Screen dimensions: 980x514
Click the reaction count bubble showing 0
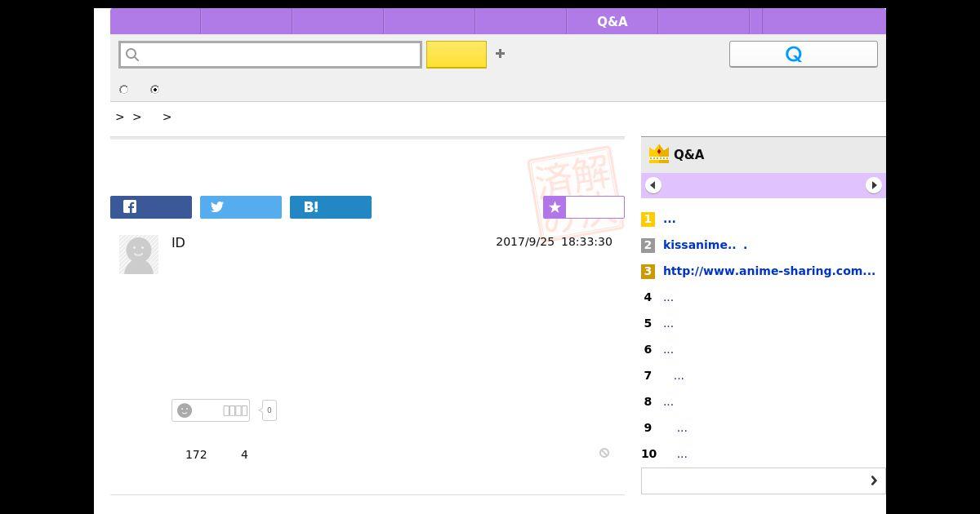269,410
